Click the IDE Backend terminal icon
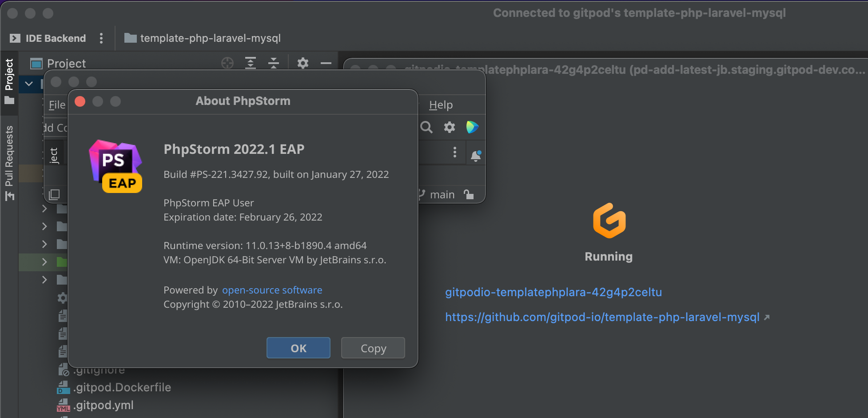The height and width of the screenshot is (418, 868). 15,38
